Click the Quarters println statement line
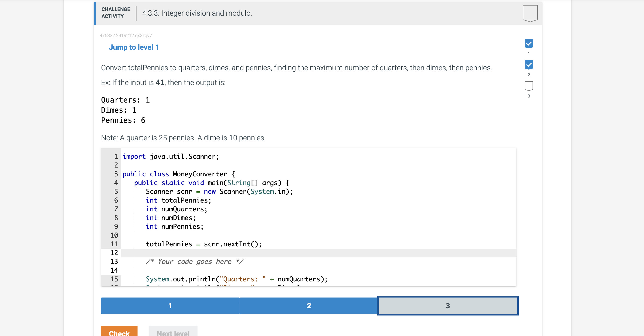This screenshot has width=644, height=336. click(x=236, y=279)
